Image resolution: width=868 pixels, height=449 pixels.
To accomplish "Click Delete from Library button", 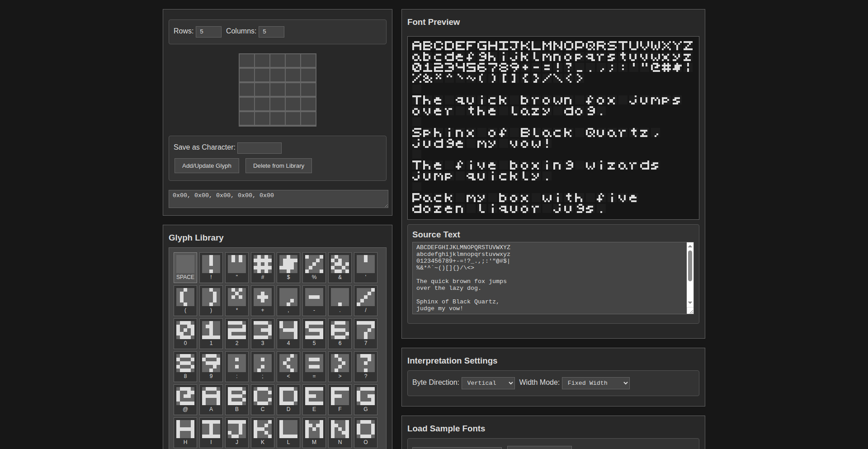I will click(278, 166).
